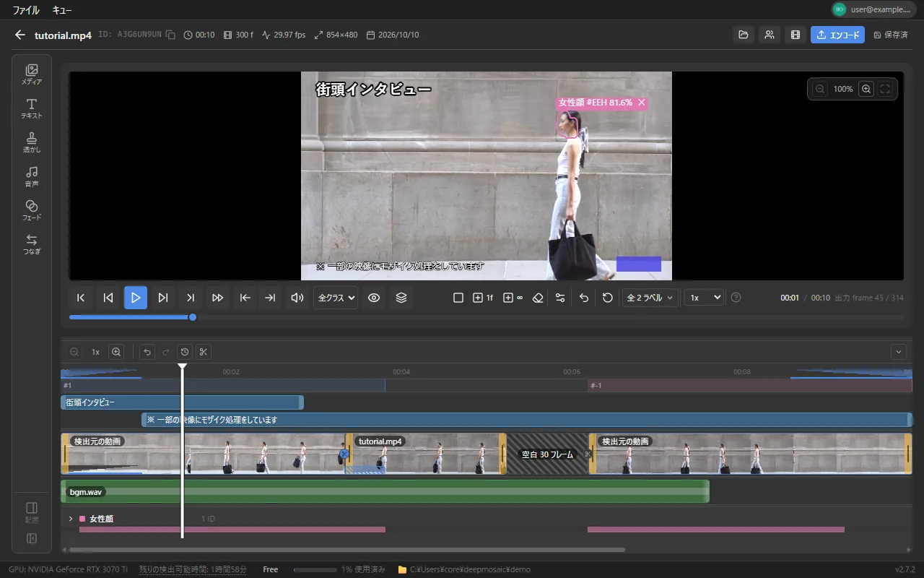Viewport: 924px width, 578px height.
Task: Open the つなぎ transition tool
Action: click(32, 244)
